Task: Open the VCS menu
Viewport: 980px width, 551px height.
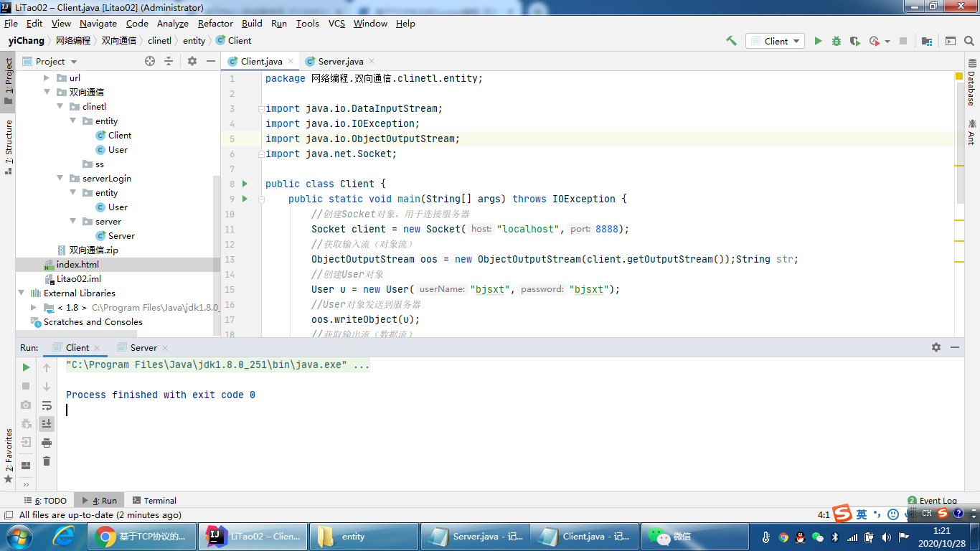Action: (336, 23)
